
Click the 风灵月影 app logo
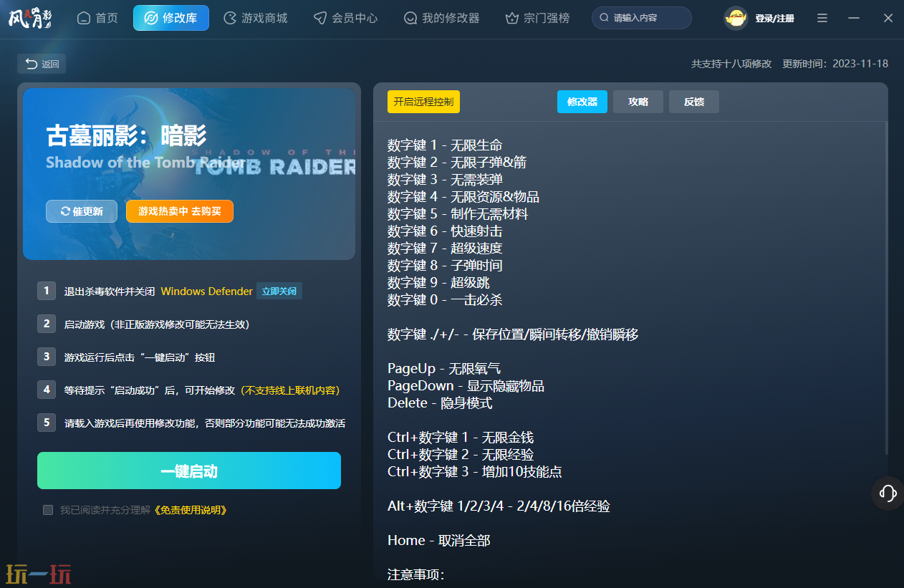pos(30,18)
